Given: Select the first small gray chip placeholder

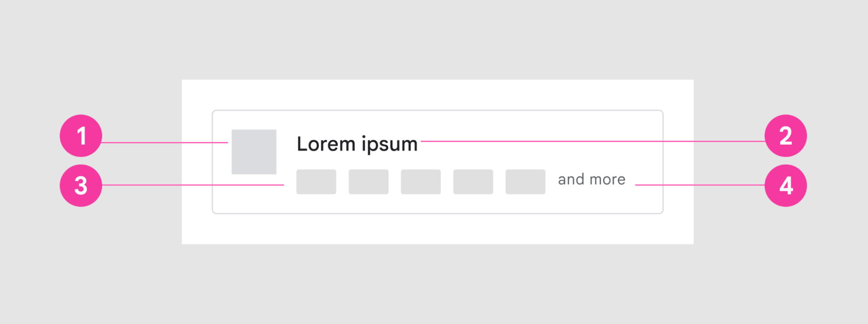Looking at the screenshot, I should pyautogui.click(x=316, y=182).
